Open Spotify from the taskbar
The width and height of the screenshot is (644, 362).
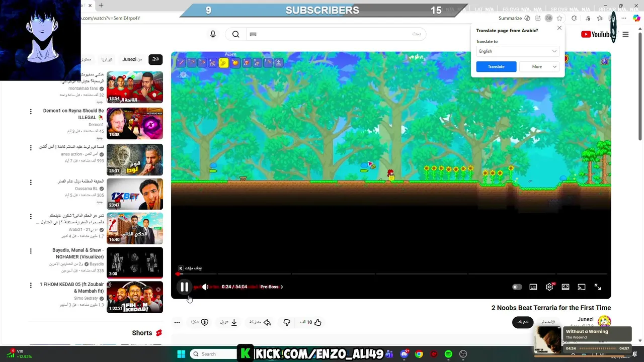pyautogui.click(x=448, y=354)
